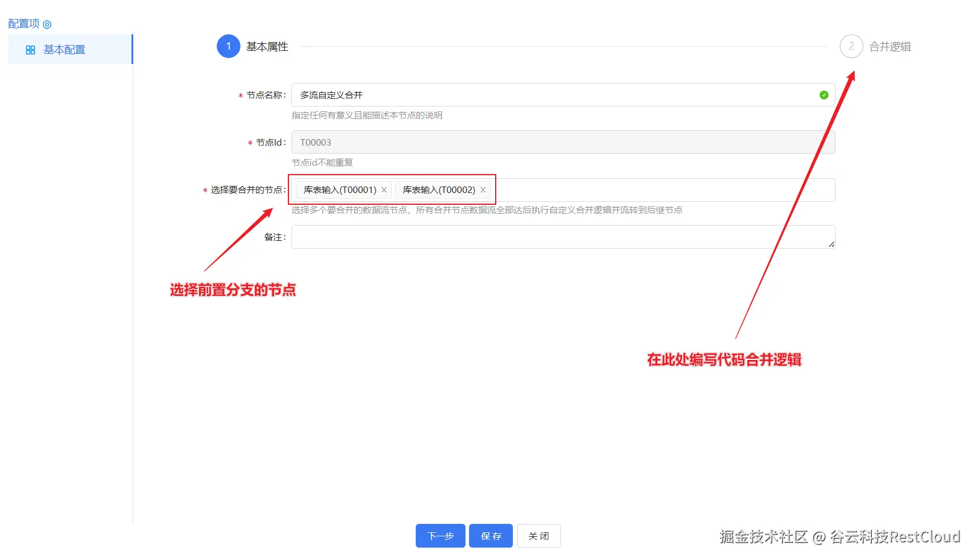Switch to the 合并逻辑 step
976x560 pixels.
pyautogui.click(x=890, y=46)
